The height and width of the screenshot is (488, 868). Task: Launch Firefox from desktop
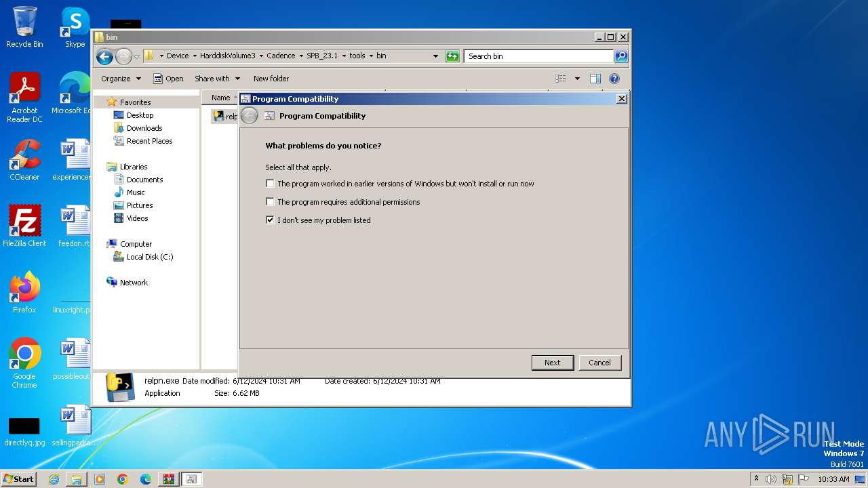(24, 293)
